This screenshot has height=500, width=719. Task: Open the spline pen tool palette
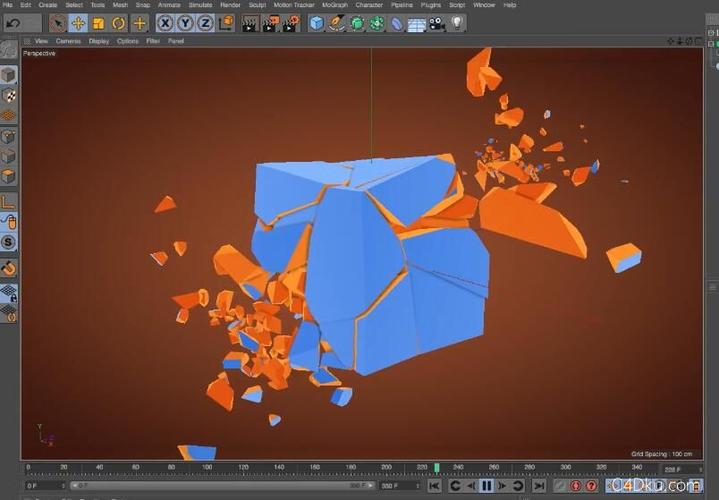(x=337, y=23)
